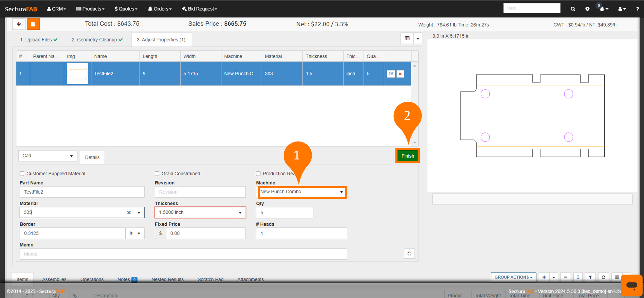
Task: Expand the Cad dropdown selector
Action: [x=48, y=156]
